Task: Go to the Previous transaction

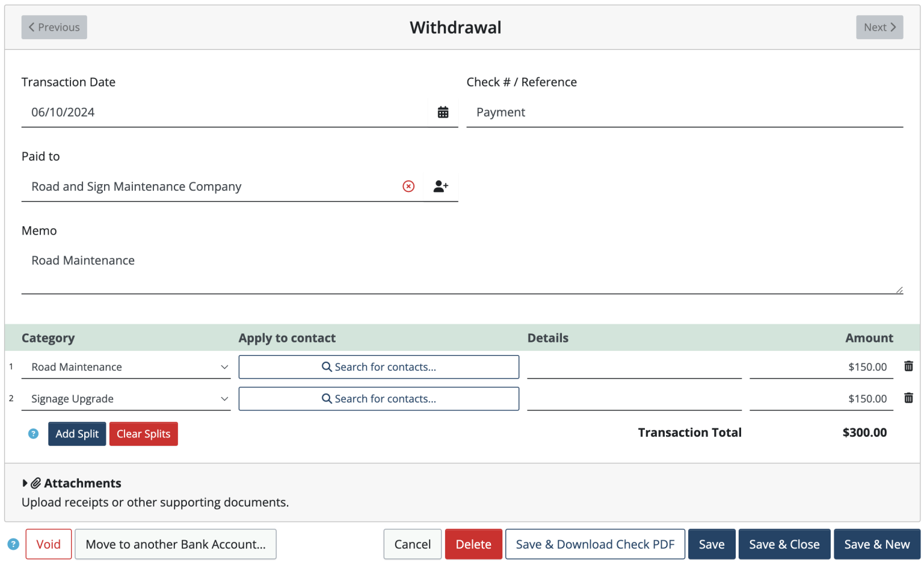Action: [54, 27]
